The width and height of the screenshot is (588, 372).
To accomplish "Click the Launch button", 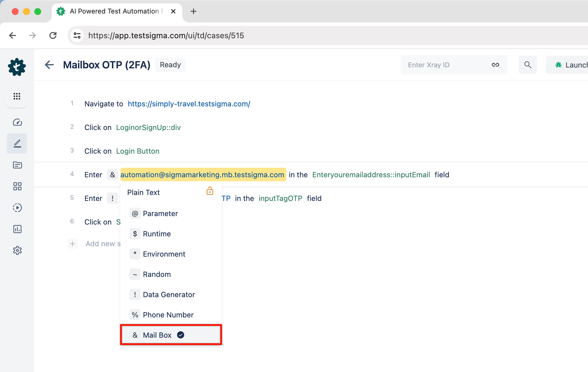I will [567, 65].
